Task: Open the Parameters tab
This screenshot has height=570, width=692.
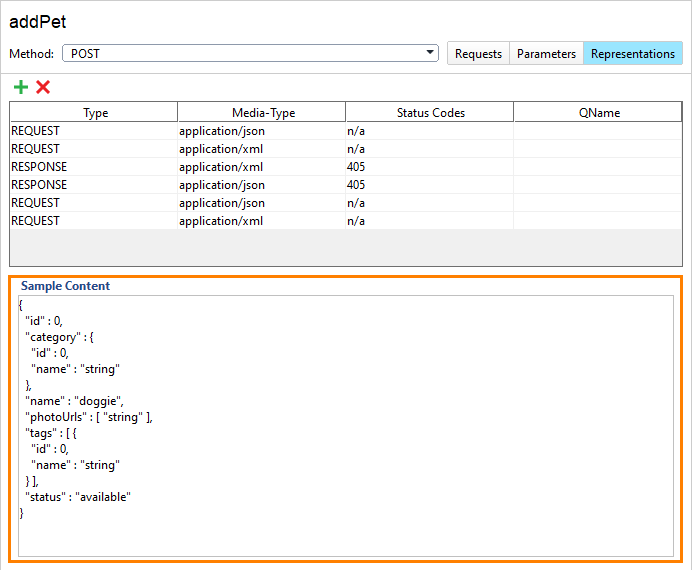Action: point(546,53)
